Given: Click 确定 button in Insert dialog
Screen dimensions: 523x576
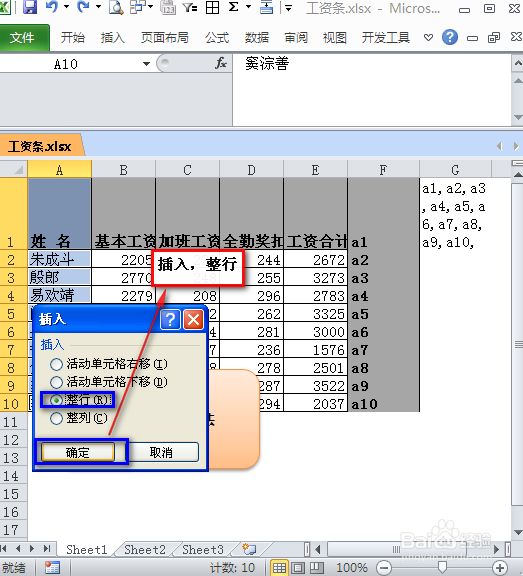Looking at the screenshot, I should [x=78, y=452].
